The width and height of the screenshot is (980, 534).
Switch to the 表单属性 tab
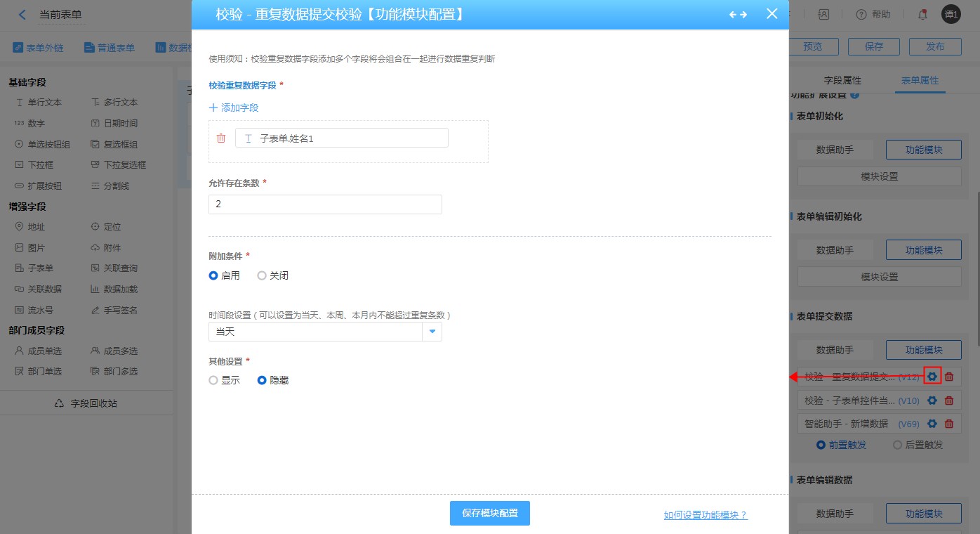point(920,81)
